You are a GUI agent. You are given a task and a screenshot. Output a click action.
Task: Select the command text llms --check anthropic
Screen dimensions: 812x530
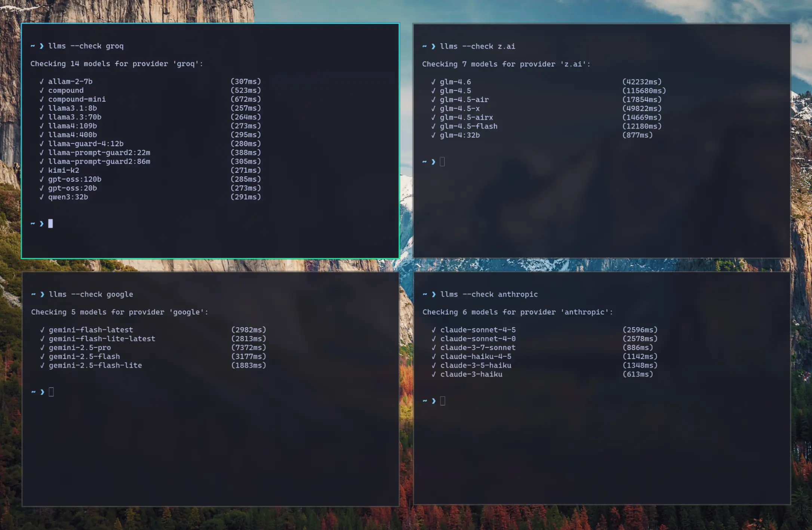click(x=489, y=294)
